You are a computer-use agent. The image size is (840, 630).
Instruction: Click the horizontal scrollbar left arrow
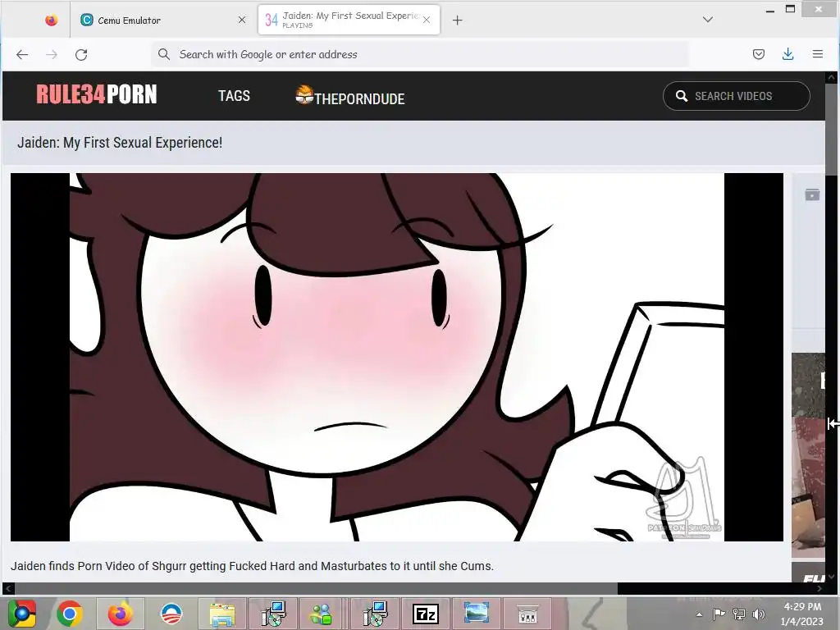pyautogui.click(x=7, y=588)
